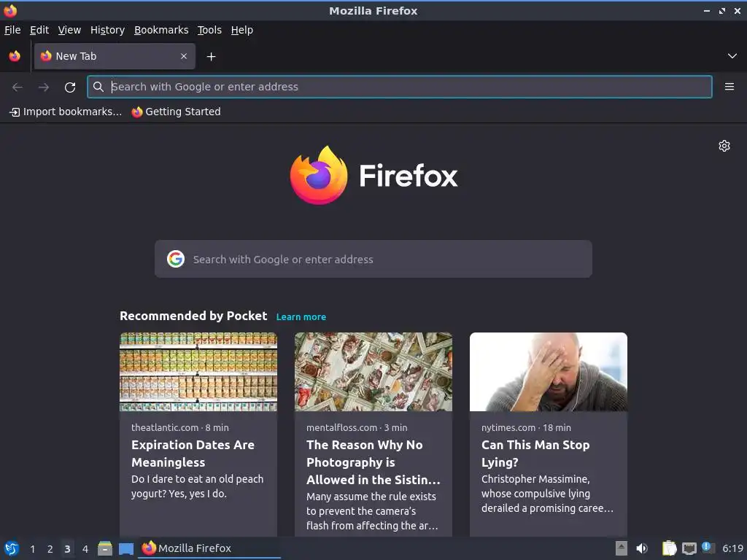This screenshot has height=560, width=747.
Task: Switch to workspace 2
Action: point(50,549)
